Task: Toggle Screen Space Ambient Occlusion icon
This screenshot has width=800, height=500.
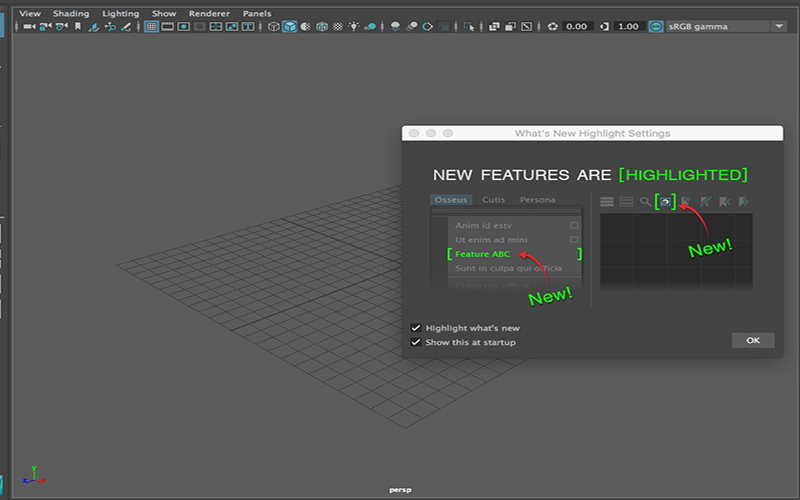Action: [x=395, y=27]
